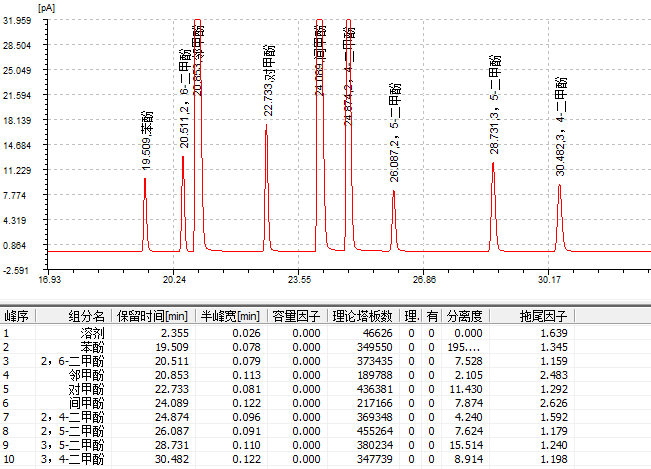
Task: Click the 分离度 column header
Action: (x=463, y=315)
